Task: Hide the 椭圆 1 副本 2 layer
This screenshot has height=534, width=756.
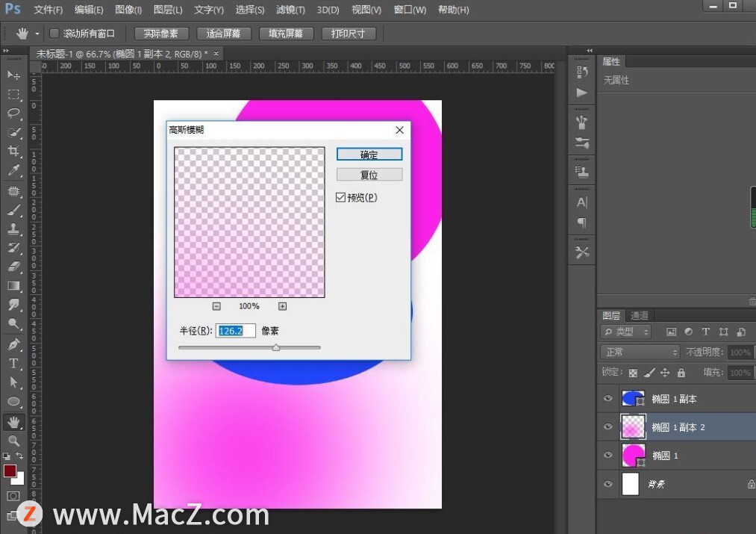Action: point(608,427)
